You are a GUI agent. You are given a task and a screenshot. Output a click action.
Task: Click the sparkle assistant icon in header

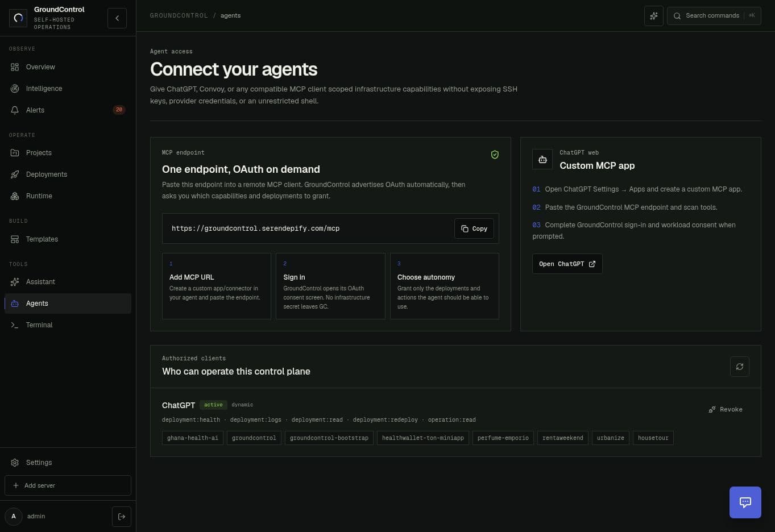(654, 16)
